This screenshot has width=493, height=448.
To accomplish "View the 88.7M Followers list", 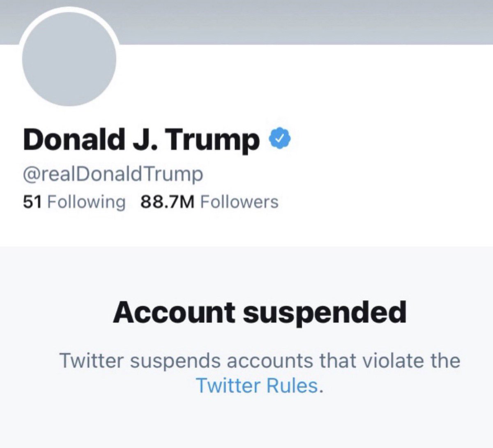I will tap(209, 202).
